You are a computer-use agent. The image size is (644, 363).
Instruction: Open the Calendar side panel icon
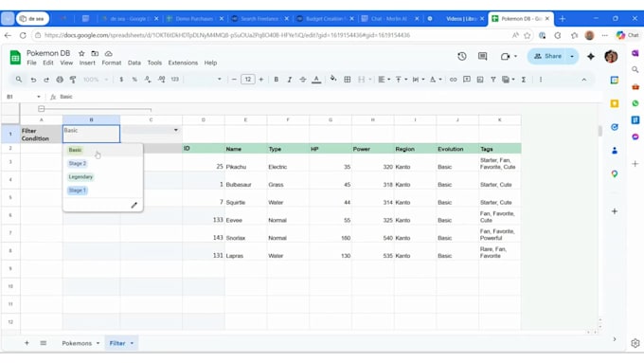(x=615, y=81)
